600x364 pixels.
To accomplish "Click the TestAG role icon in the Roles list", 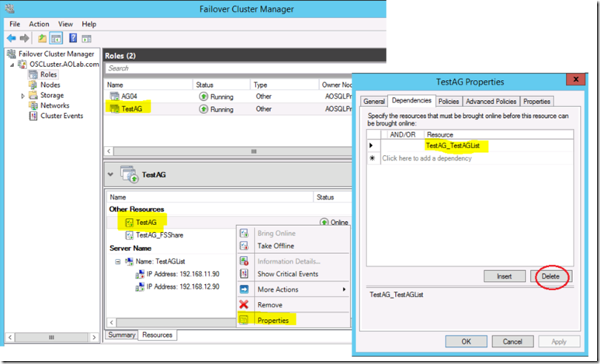I will coord(114,109).
